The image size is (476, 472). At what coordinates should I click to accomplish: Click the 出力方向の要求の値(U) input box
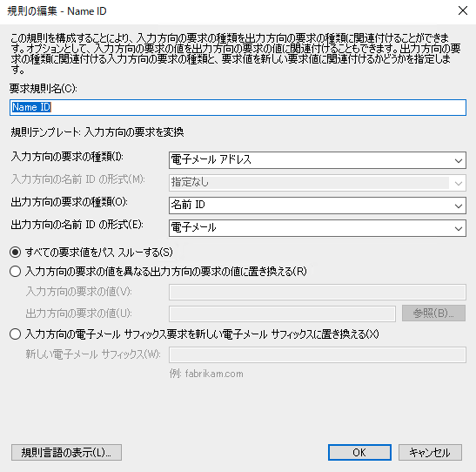(x=282, y=314)
